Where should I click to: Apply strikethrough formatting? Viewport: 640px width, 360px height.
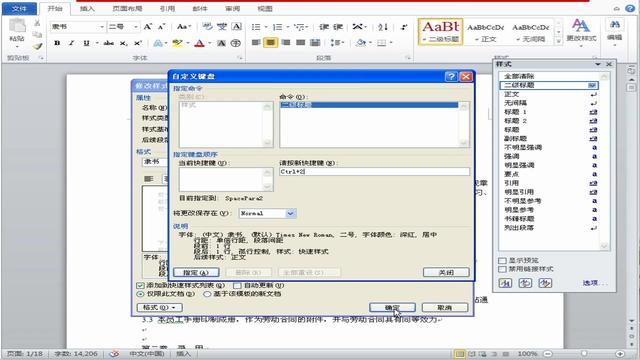(x=109, y=43)
